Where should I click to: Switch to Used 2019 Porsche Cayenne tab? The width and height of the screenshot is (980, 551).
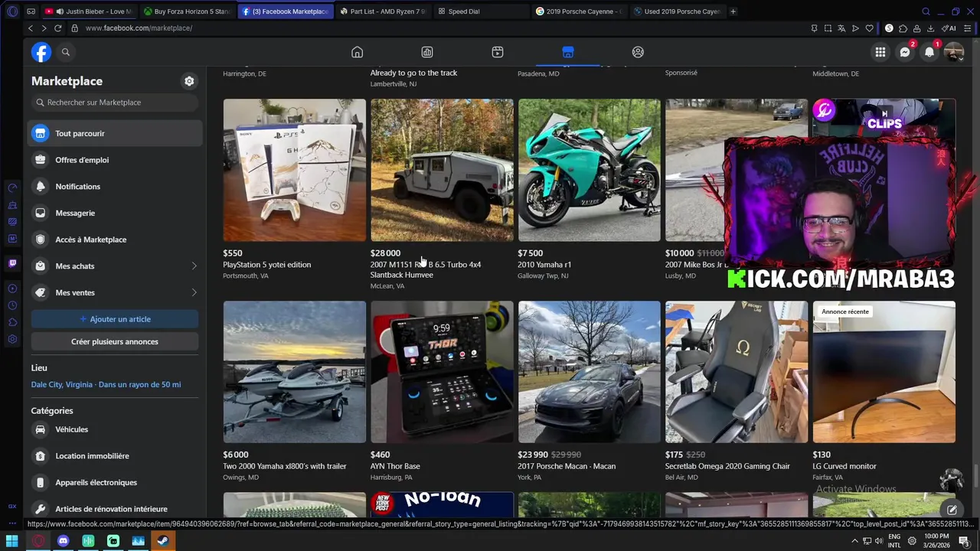(x=678, y=11)
